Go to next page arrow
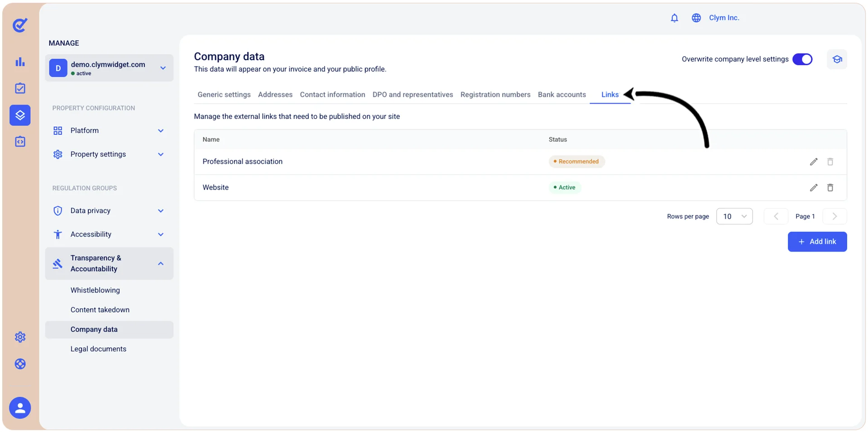The width and height of the screenshot is (868, 432). 834,216
